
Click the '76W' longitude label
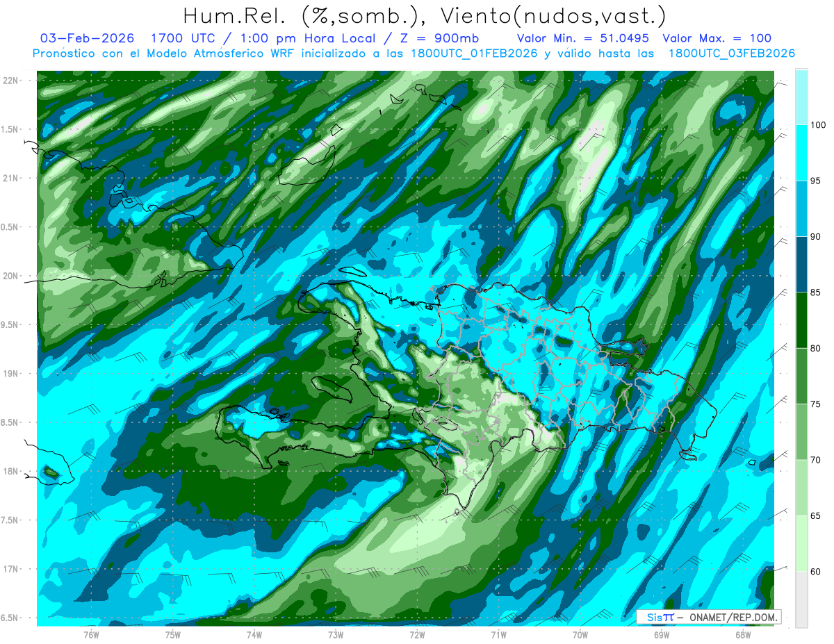tap(91, 634)
